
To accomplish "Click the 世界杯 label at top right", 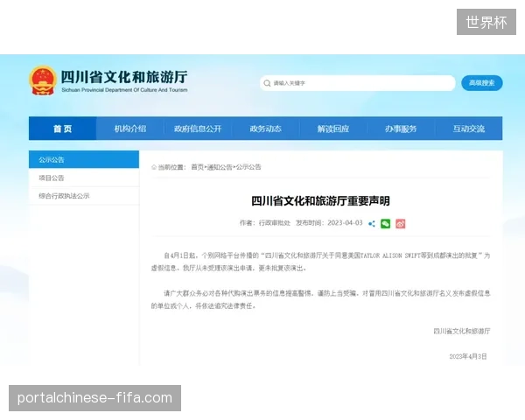I will [x=486, y=22].
